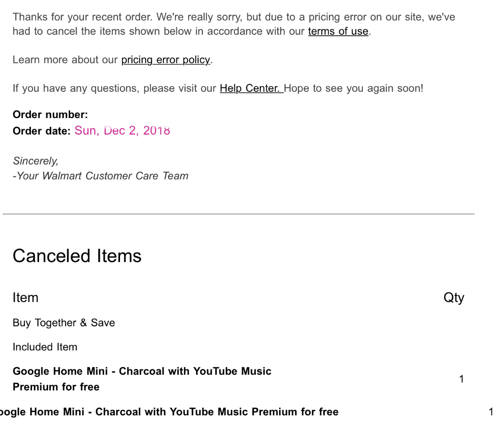Visit the Help Center link
Image resolution: width=504 pixels, height=437 pixels.
[x=251, y=88]
